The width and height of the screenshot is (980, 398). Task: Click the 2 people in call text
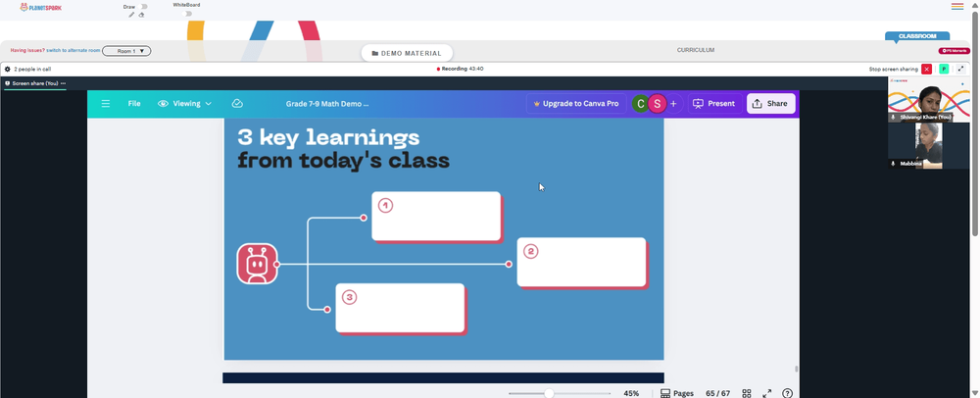(x=32, y=70)
